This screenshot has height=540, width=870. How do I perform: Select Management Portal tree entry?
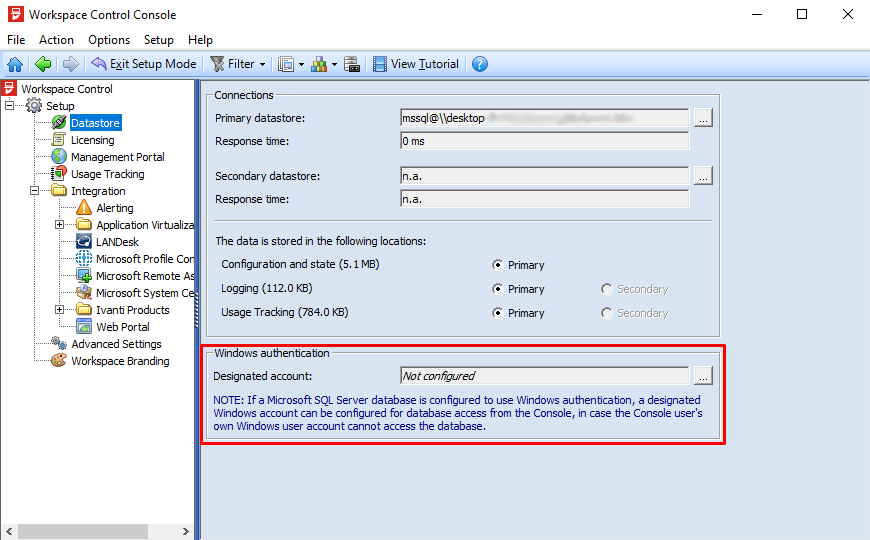pos(118,157)
